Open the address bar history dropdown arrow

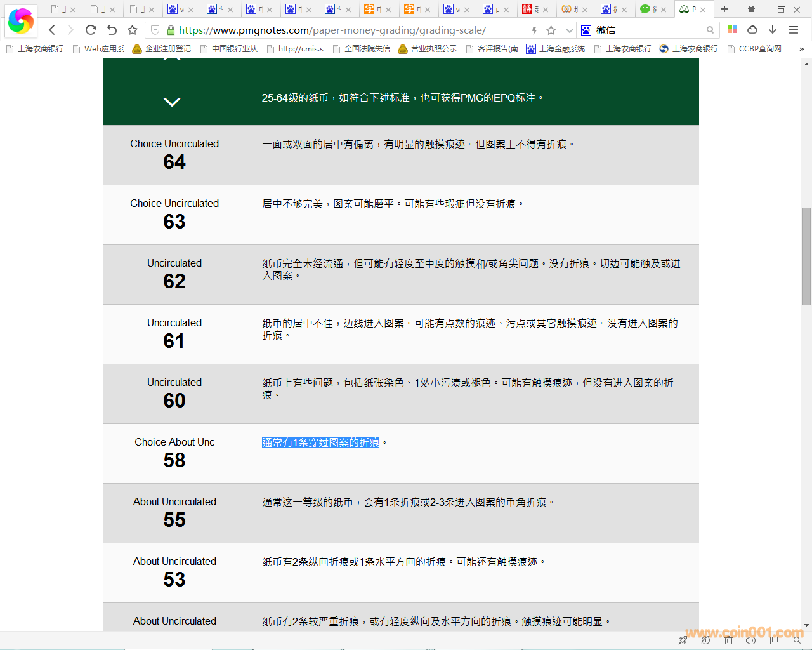point(569,30)
